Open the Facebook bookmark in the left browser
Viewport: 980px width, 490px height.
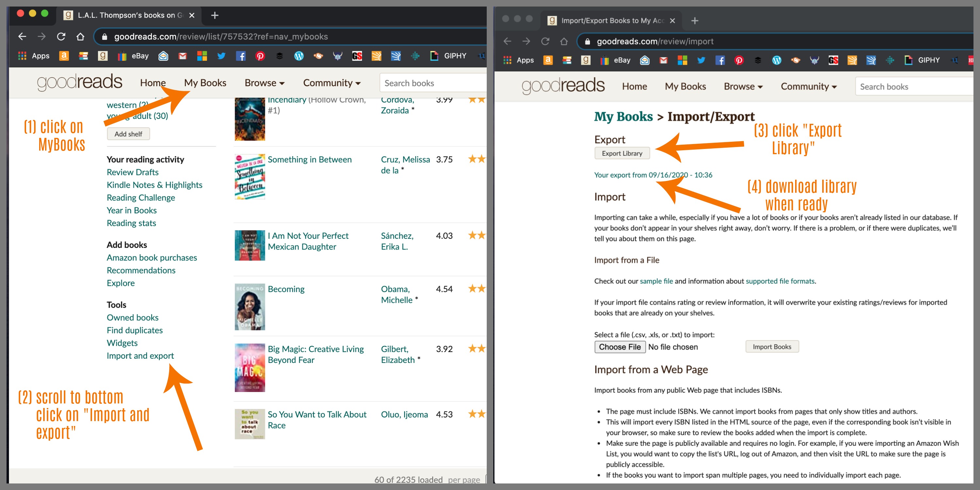point(241,56)
